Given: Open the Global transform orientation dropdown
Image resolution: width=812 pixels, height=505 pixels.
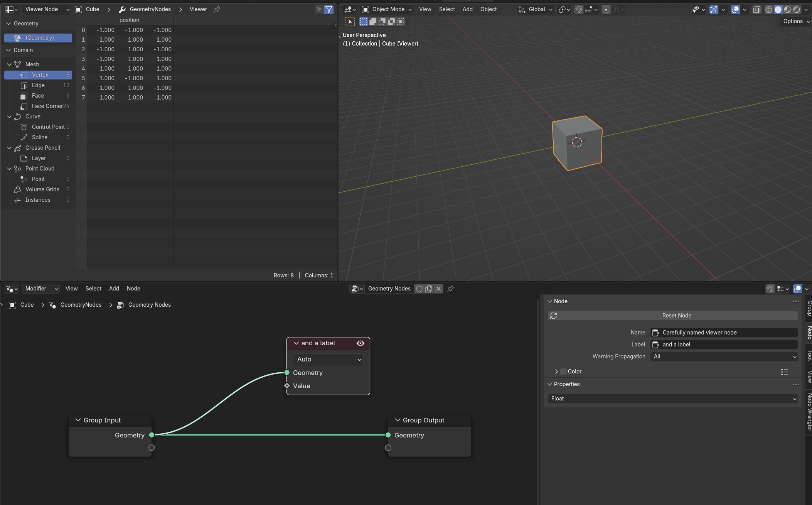Looking at the screenshot, I should [x=536, y=9].
